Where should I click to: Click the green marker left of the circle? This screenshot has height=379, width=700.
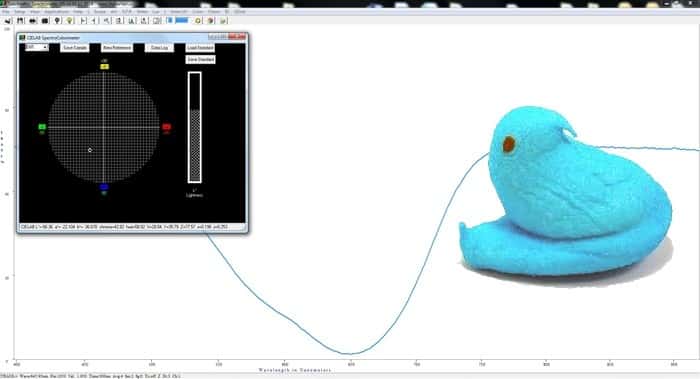pyautogui.click(x=42, y=127)
